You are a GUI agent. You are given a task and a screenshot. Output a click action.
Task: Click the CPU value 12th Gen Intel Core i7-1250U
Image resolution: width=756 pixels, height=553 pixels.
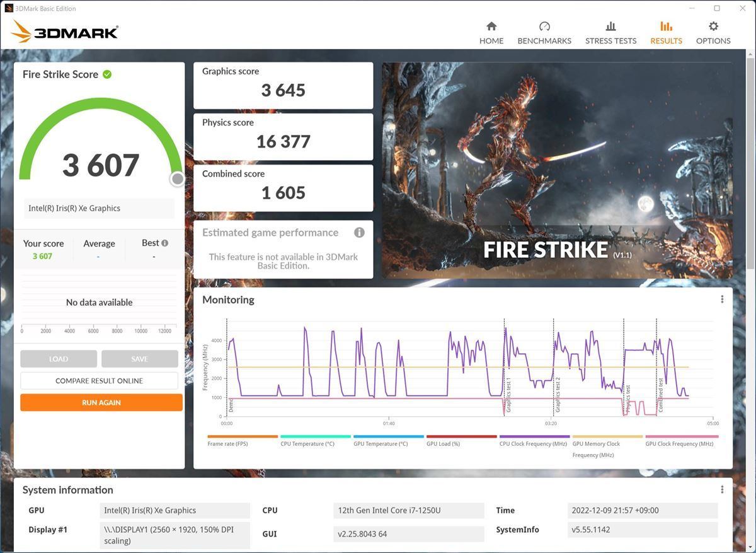(409, 511)
